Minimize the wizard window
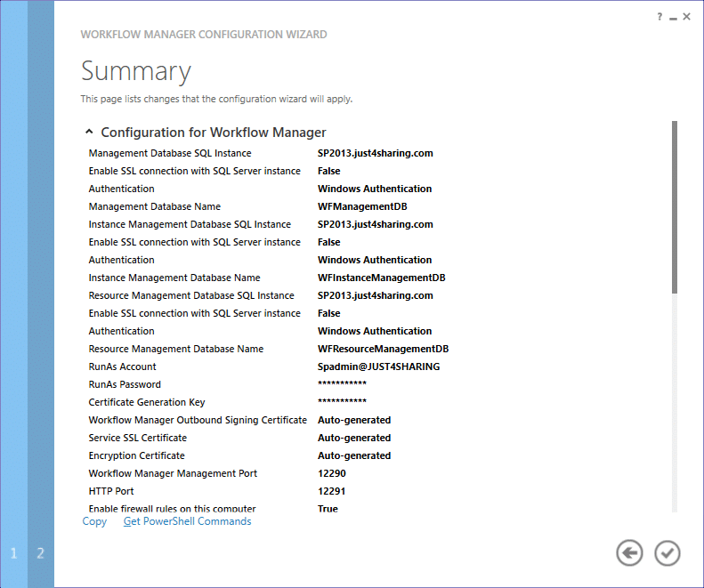 [x=673, y=18]
